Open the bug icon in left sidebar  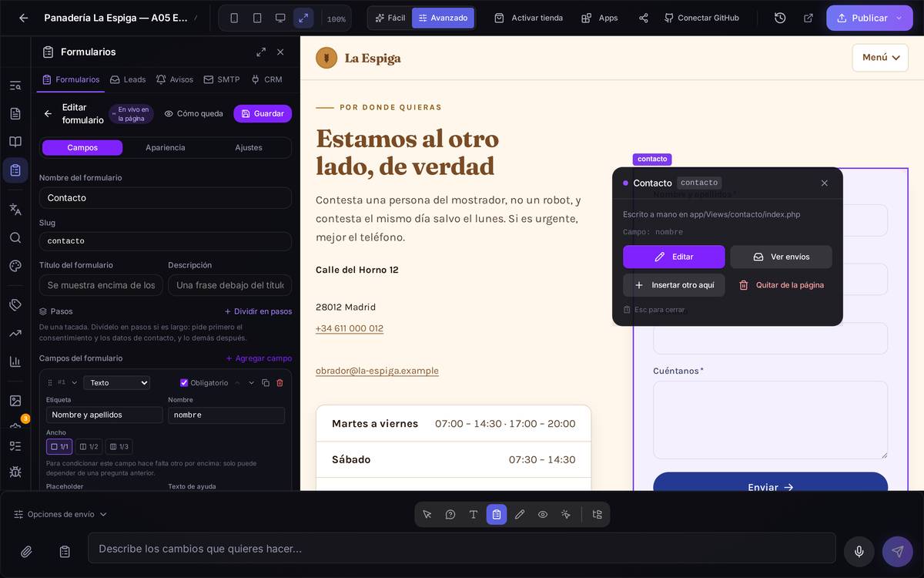coord(15,471)
